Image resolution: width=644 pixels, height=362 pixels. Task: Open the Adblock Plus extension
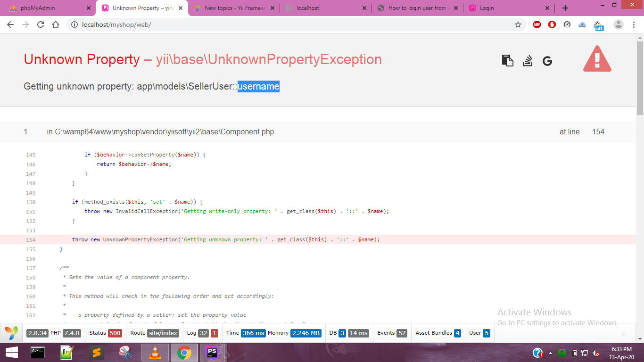[x=537, y=25]
